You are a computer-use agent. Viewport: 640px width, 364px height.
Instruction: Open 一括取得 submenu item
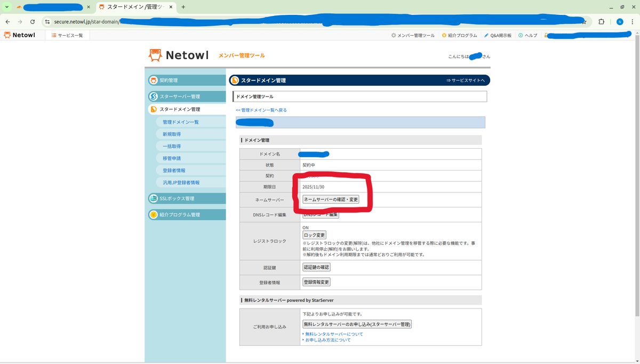172,146
